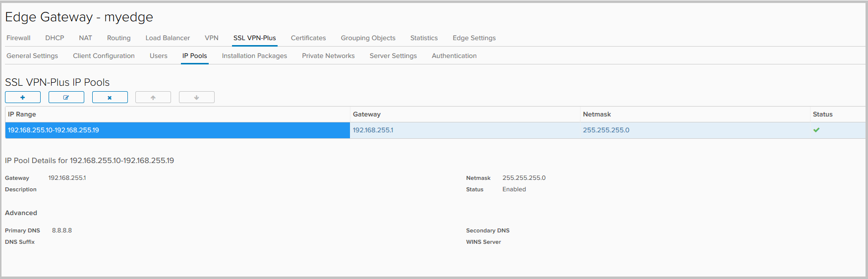Click the IP Range column header
Screen dimensions: 868x279
22,114
